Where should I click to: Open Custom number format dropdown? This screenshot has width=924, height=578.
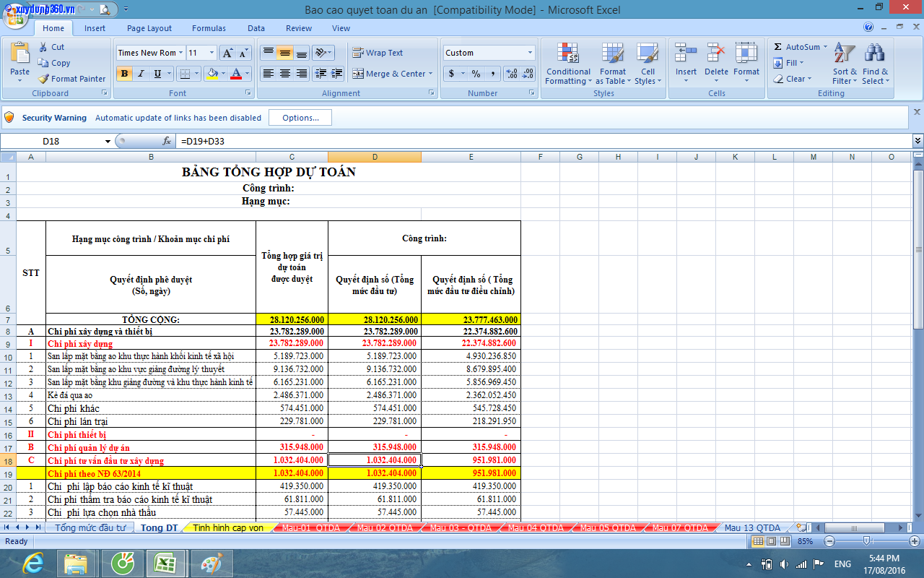(x=530, y=53)
